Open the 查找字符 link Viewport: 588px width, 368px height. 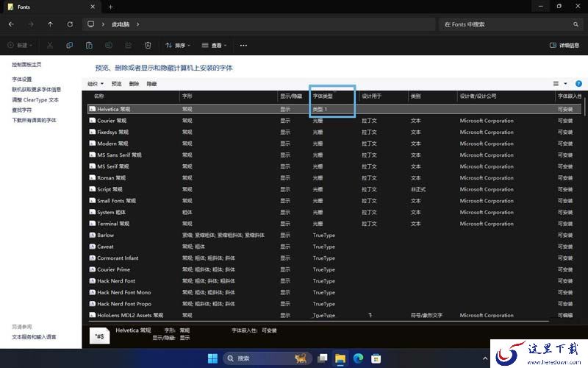coord(22,110)
